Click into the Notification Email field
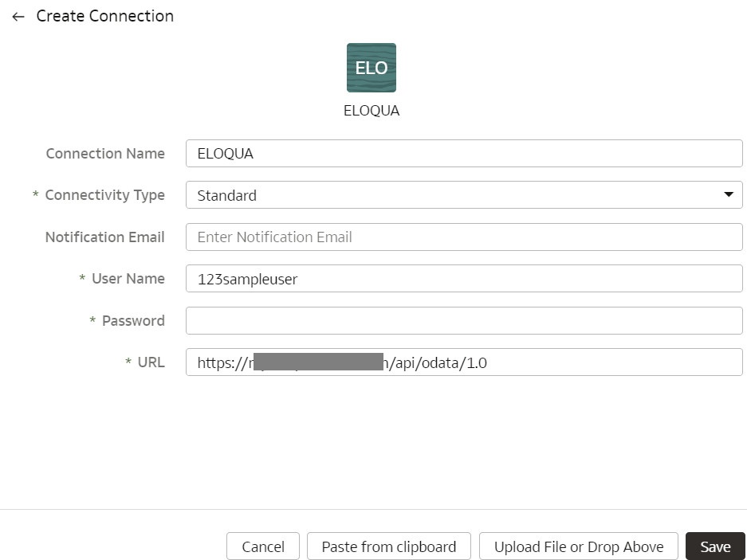 point(463,237)
